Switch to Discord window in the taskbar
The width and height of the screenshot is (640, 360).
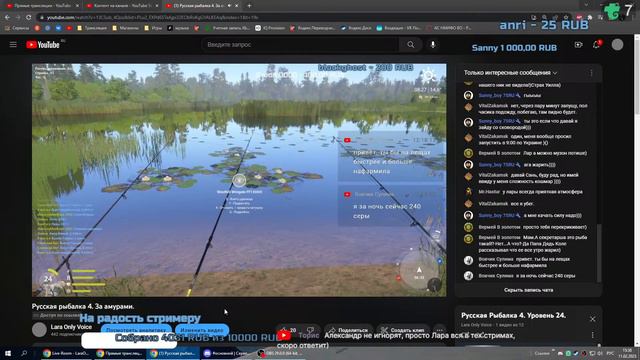point(227,353)
